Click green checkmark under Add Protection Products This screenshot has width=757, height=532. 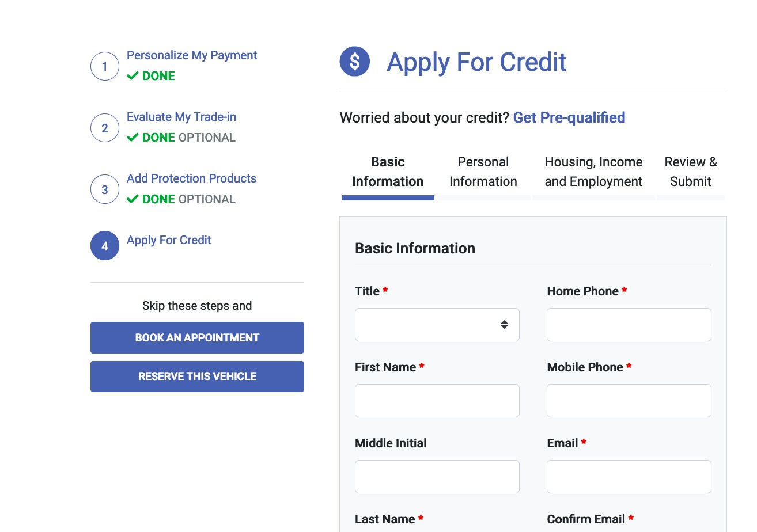click(133, 199)
